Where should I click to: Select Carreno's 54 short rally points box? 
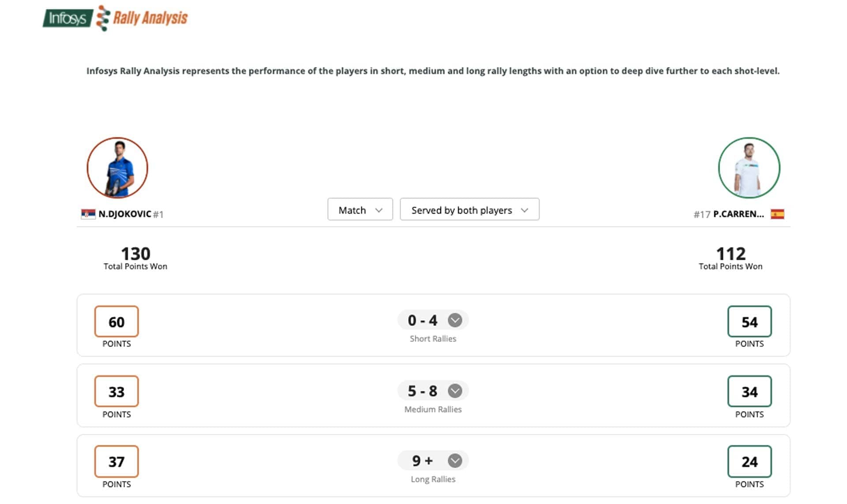(750, 321)
